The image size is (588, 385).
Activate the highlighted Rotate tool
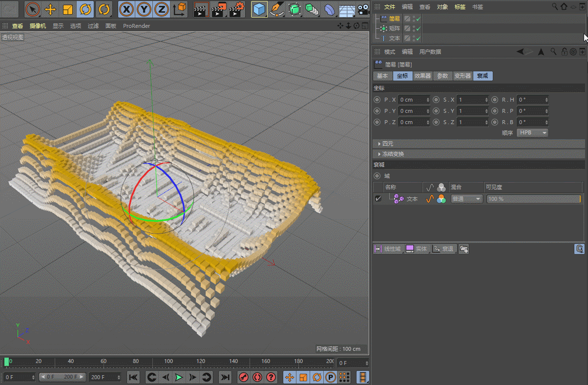85,9
